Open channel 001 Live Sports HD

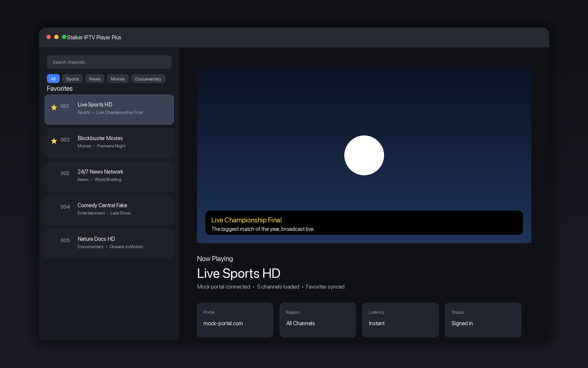tap(109, 109)
